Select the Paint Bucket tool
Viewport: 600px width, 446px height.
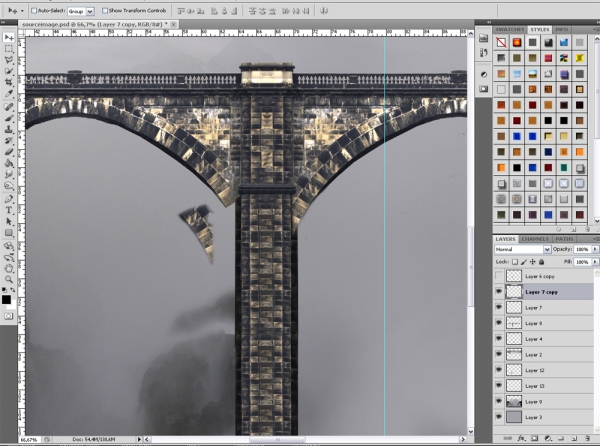pos(9,163)
